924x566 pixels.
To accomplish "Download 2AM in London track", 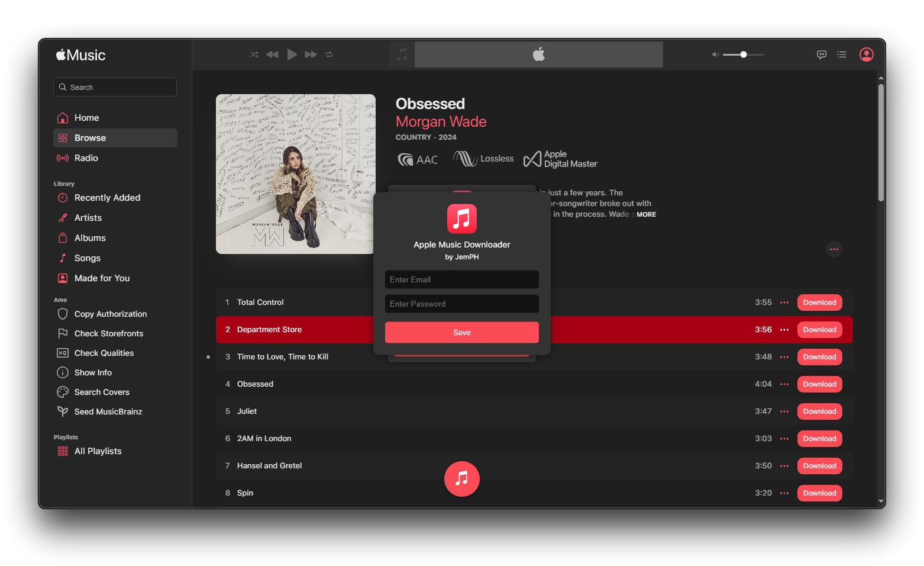I will [820, 439].
